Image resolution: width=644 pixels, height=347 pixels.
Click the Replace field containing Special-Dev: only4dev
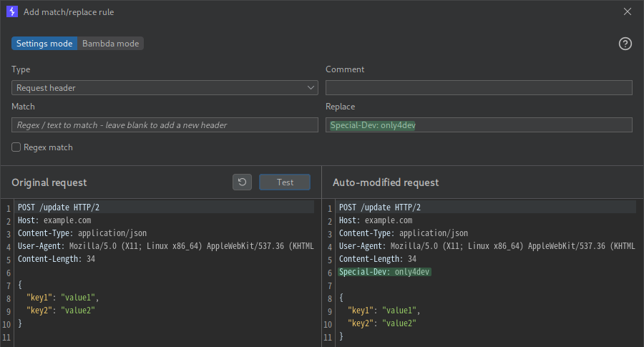[x=479, y=125]
